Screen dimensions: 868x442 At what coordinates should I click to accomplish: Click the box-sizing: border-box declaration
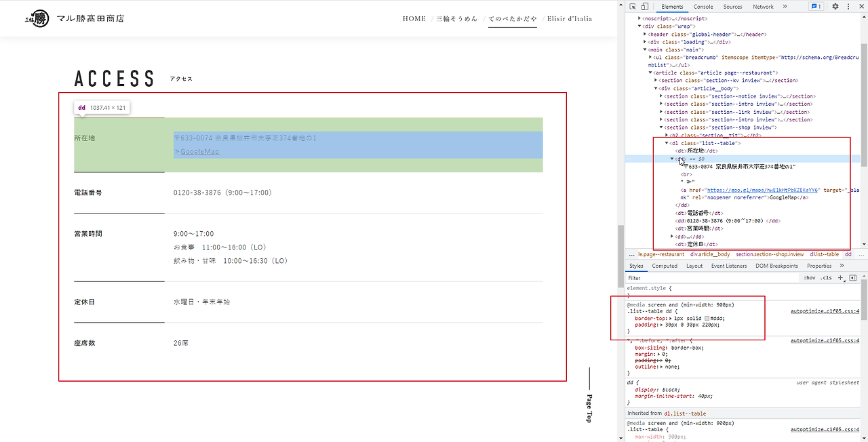point(669,348)
